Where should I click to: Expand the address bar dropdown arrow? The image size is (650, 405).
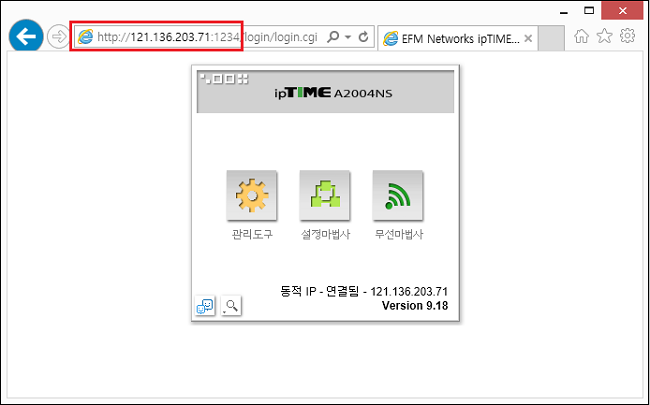348,37
